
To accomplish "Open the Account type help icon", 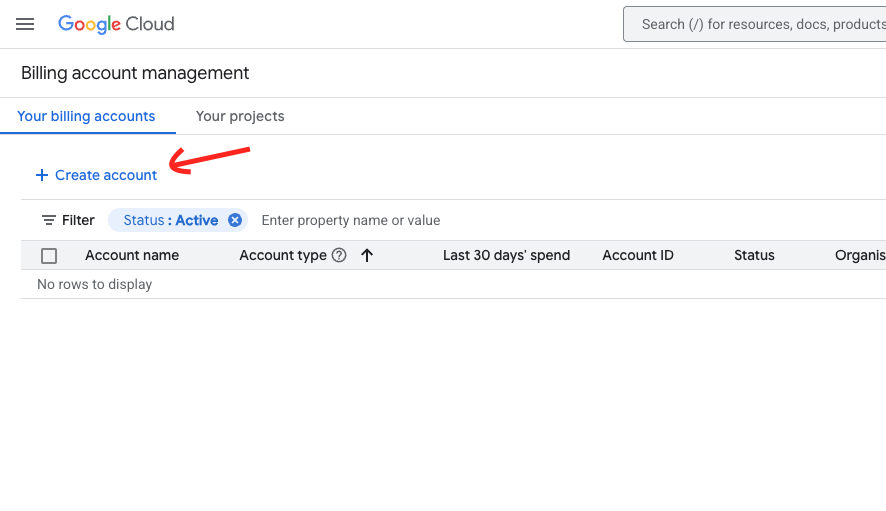I will pyautogui.click(x=339, y=255).
